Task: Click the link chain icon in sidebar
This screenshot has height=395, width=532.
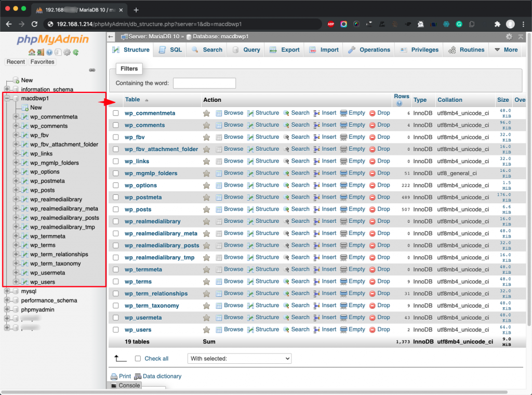Action: (x=92, y=70)
